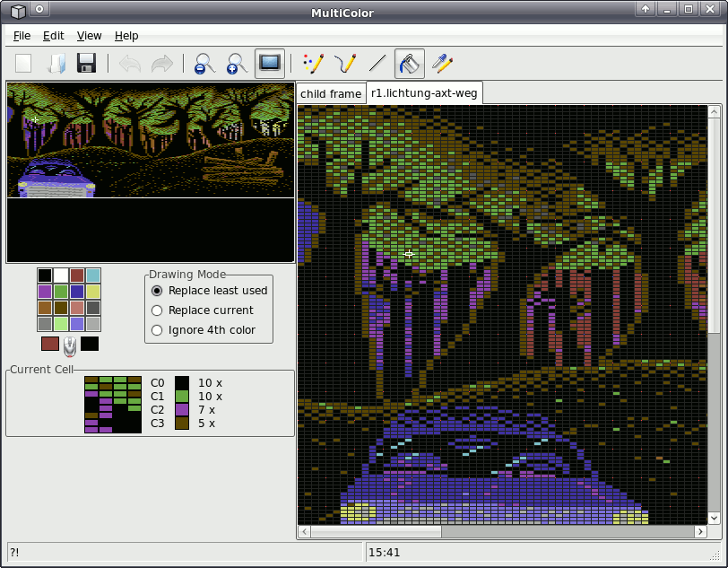Save the image with the floppy disk icon
The width and height of the screenshot is (728, 568).
click(86, 63)
